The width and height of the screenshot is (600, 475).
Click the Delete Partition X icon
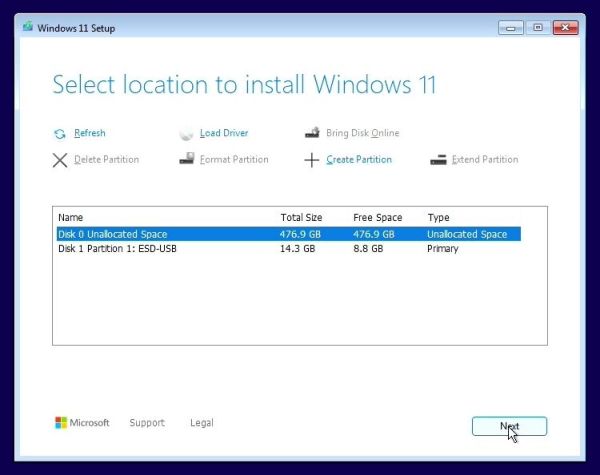point(60,160)
